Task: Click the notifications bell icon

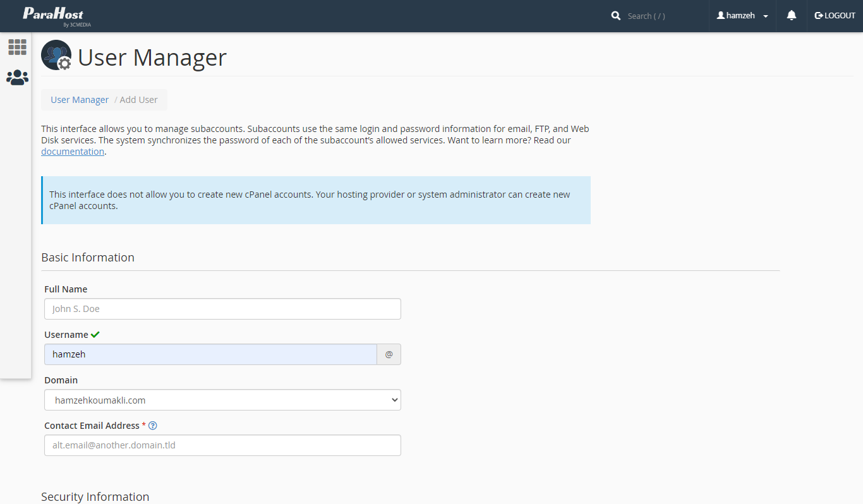Action: click(x=791, y=16)
